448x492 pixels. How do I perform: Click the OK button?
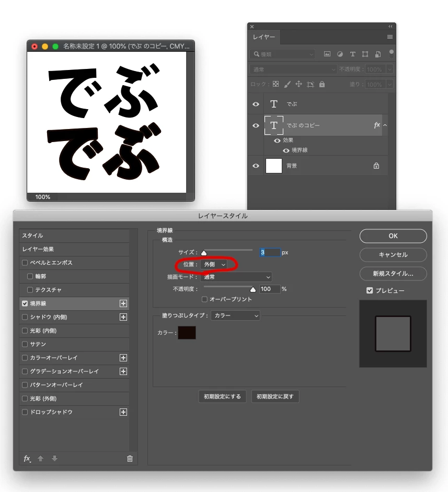[393, 236]
